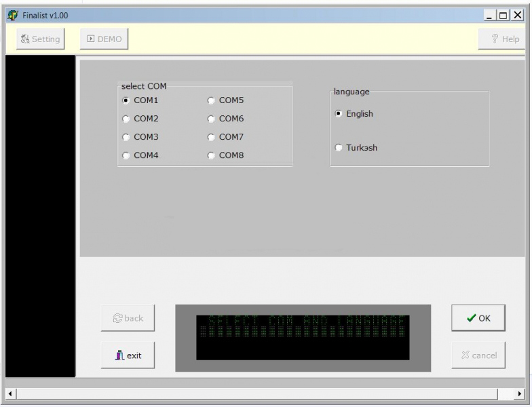Select the COM1 radio button
Viewport: 532px width, 407px height.
126,100
